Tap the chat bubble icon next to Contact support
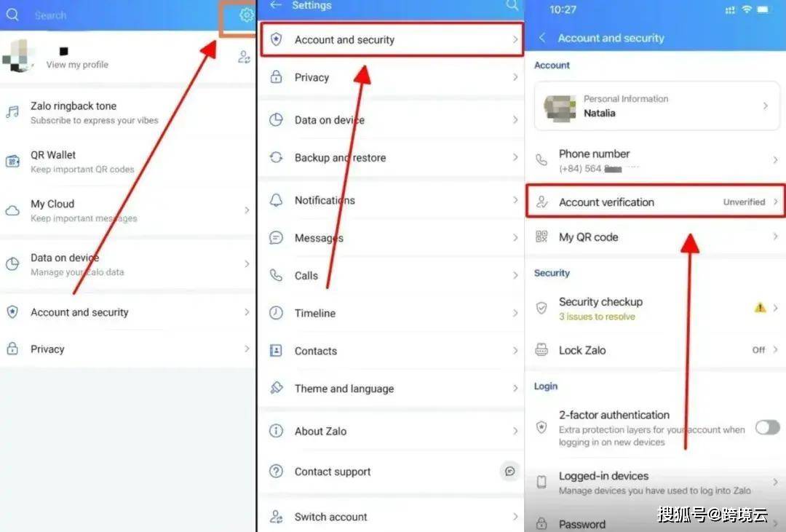Screen dimensions: 786x532 click(509, 472)
